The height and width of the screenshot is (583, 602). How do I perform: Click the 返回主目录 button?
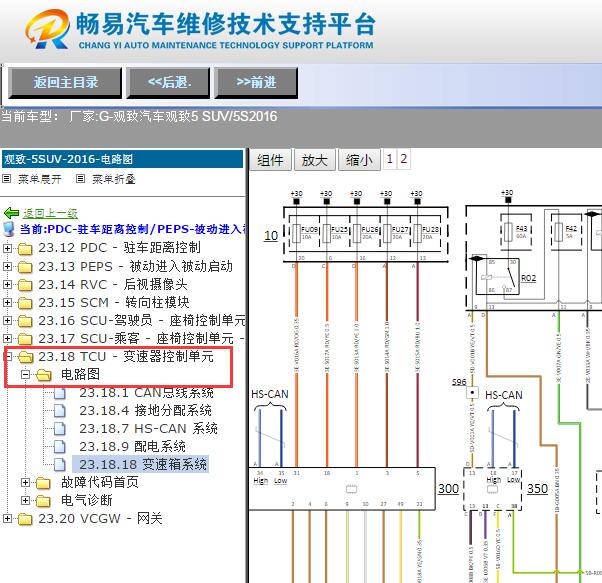point(65,83)
